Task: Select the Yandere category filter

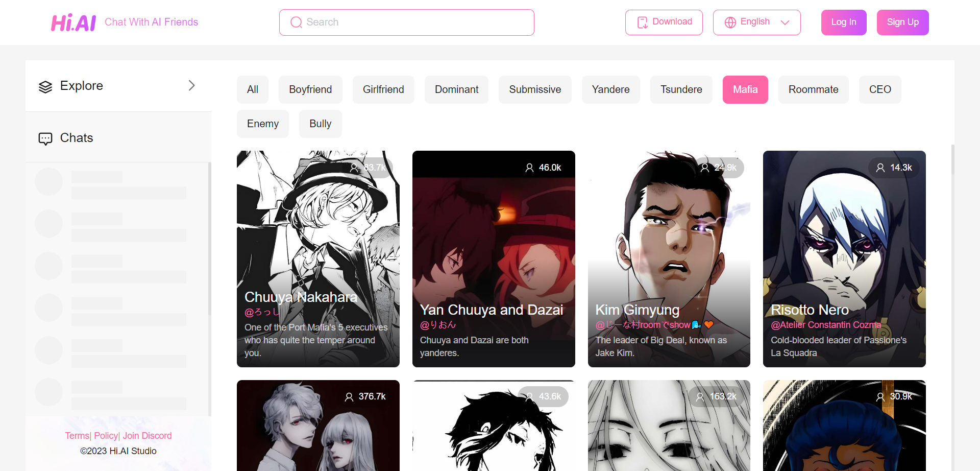Action: tap(610, 89)
